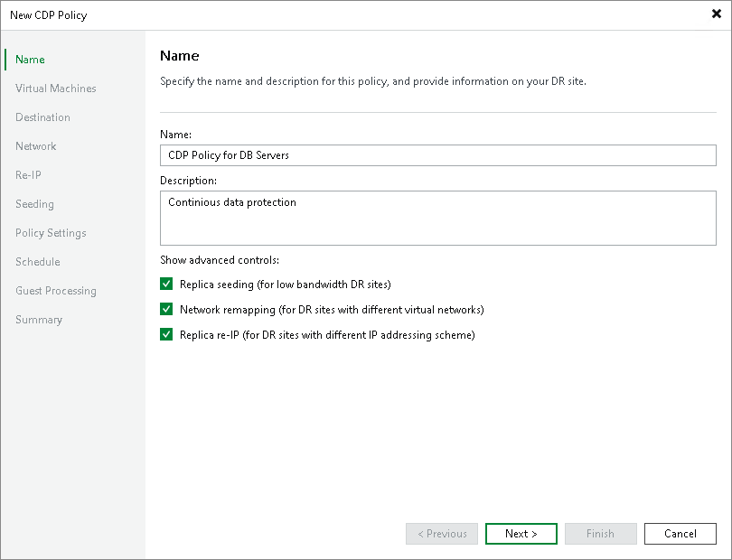732x560 pixels.
Task: Click the 'Description:' field label
Action: [188, 181]
